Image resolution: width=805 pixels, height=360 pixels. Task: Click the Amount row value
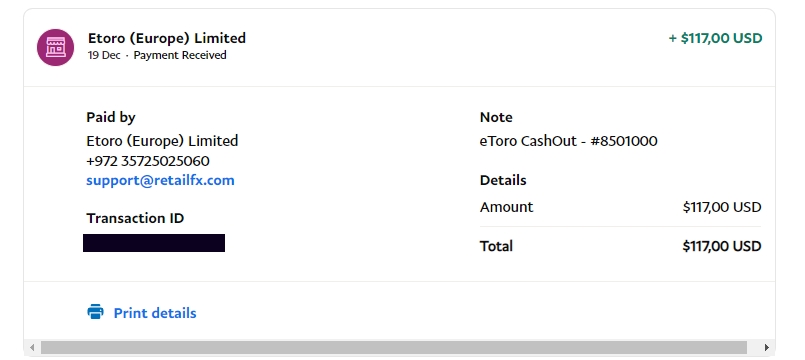click(722, 207)
